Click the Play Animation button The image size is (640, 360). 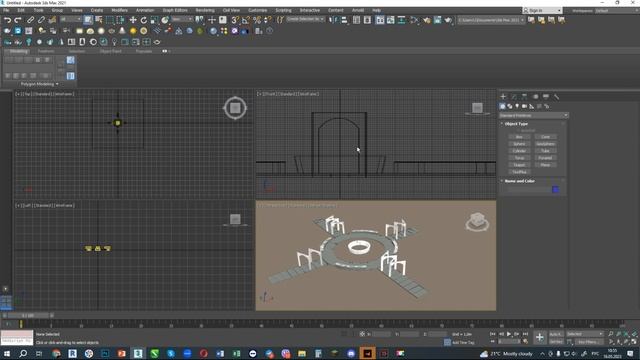coord(509,334)
